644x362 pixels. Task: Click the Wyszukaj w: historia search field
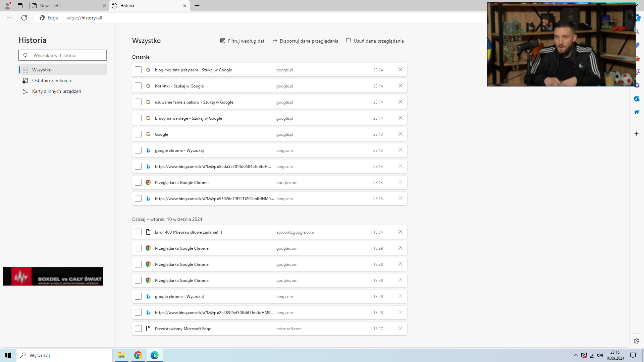click(x=67, y=55)
